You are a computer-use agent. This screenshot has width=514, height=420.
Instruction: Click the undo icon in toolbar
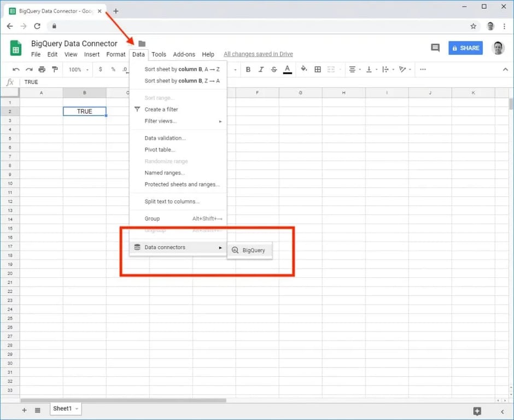coord(16,69)
